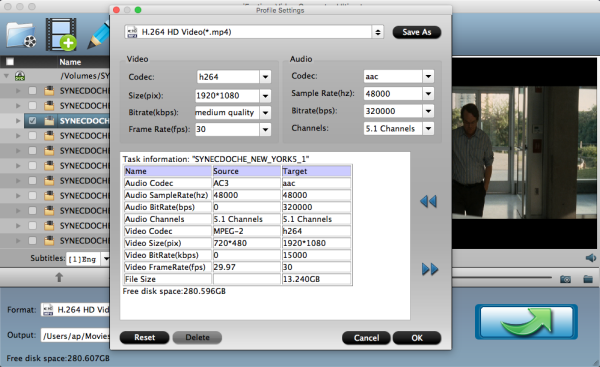Open the Channels 5.1 dropdown
Screen dimensions: 600x367
pos(428,129)
